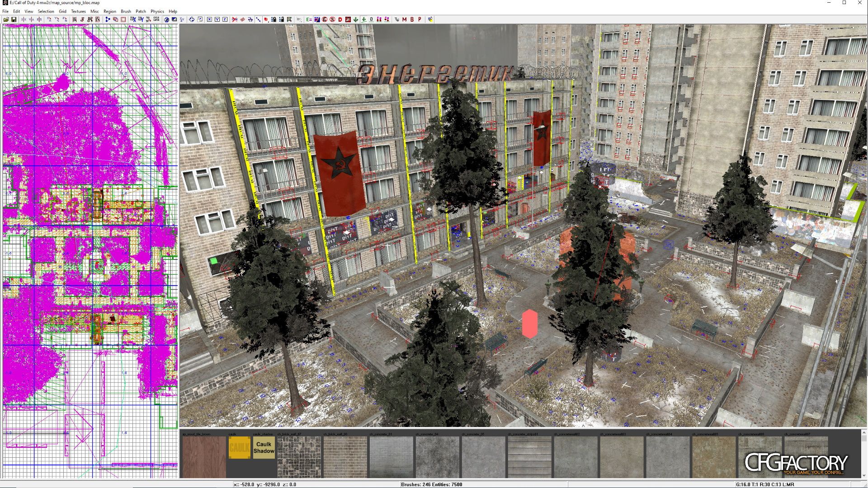
Task: Select the ch_brick_wall_07 stone texture
Action: [x=299, y=457]
